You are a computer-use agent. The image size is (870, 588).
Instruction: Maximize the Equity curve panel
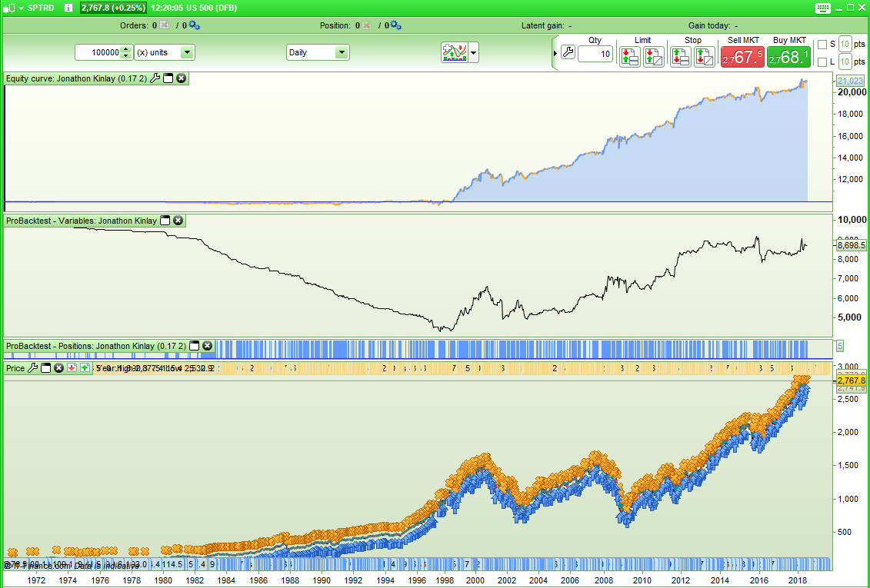click(x=168, y=78)
